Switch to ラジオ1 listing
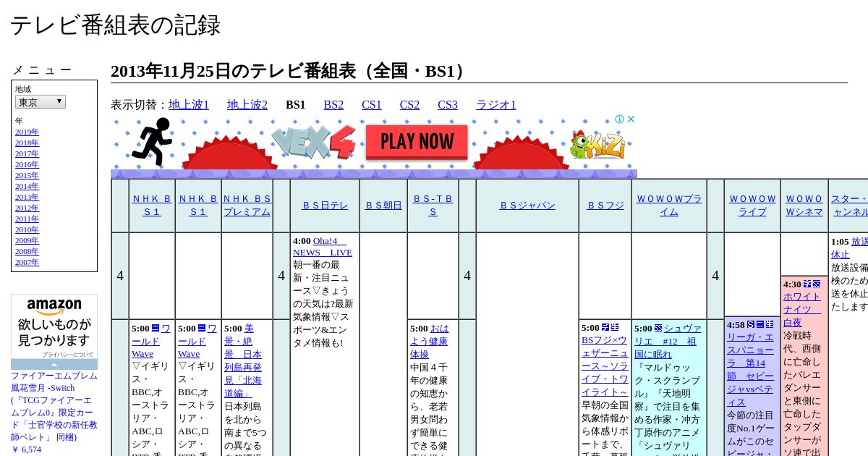 [x=496, y=105]
